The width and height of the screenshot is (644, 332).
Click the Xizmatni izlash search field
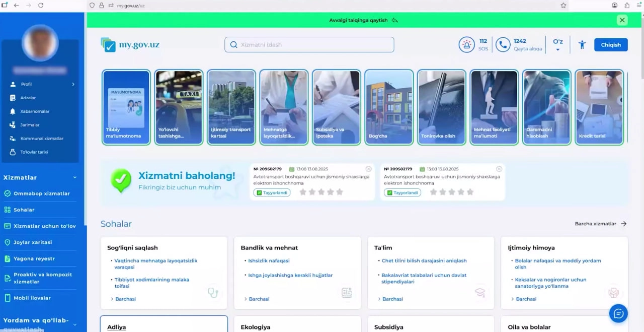[309, 45]
